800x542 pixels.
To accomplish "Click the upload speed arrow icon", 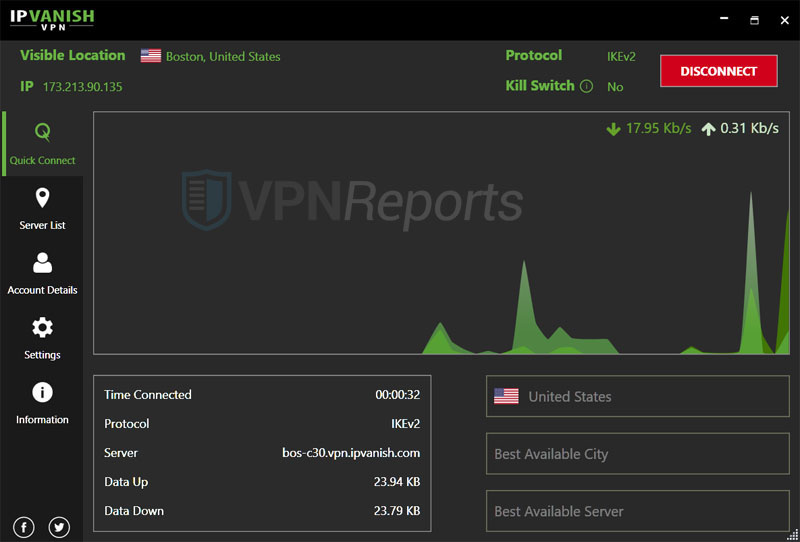I will 708,129.
